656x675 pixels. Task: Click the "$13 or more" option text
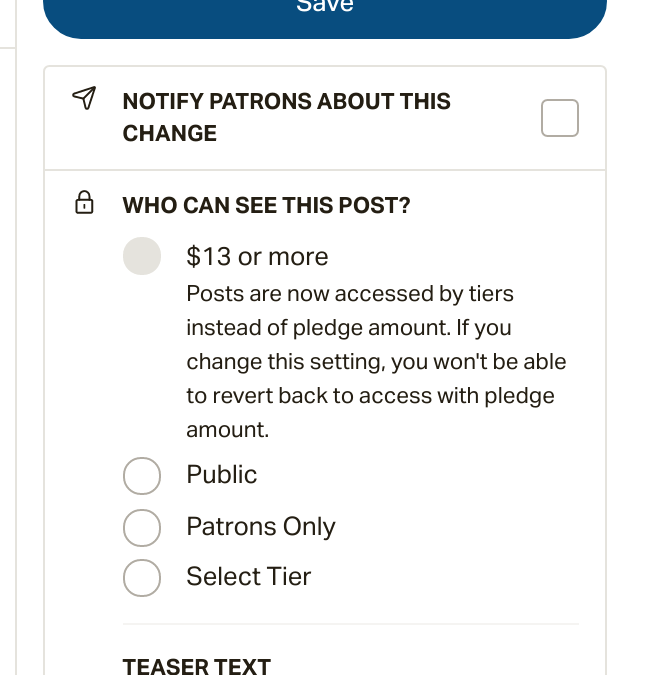pyautogui.click(x=257, y=257)
